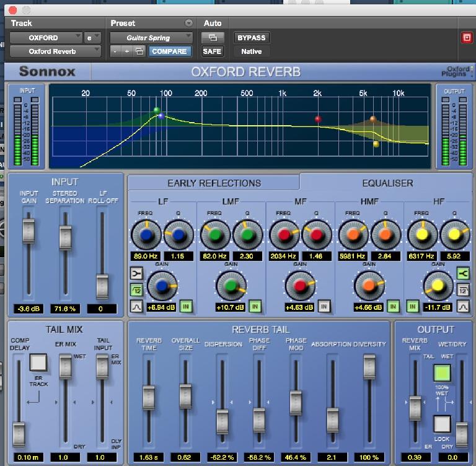Click the yellow HF frequency knob
Viewport: 476px width, 466px height.
(422, 235)
